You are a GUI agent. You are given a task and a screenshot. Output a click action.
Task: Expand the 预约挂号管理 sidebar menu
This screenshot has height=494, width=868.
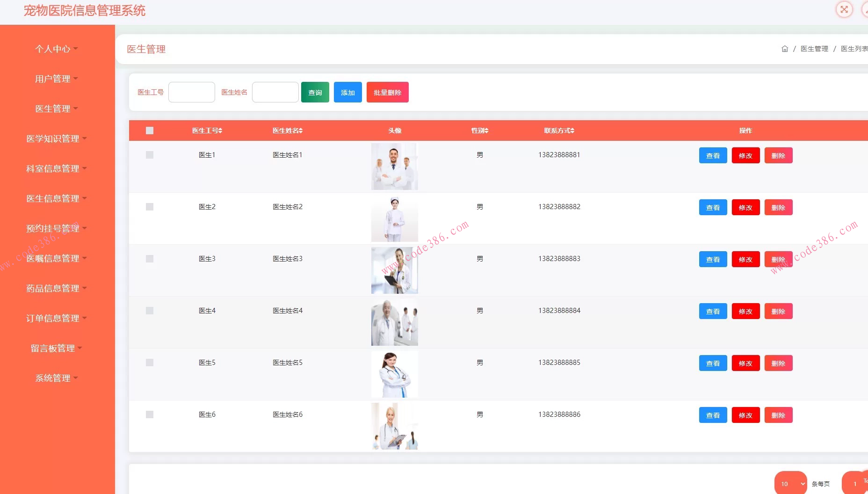tap(56, 228)
